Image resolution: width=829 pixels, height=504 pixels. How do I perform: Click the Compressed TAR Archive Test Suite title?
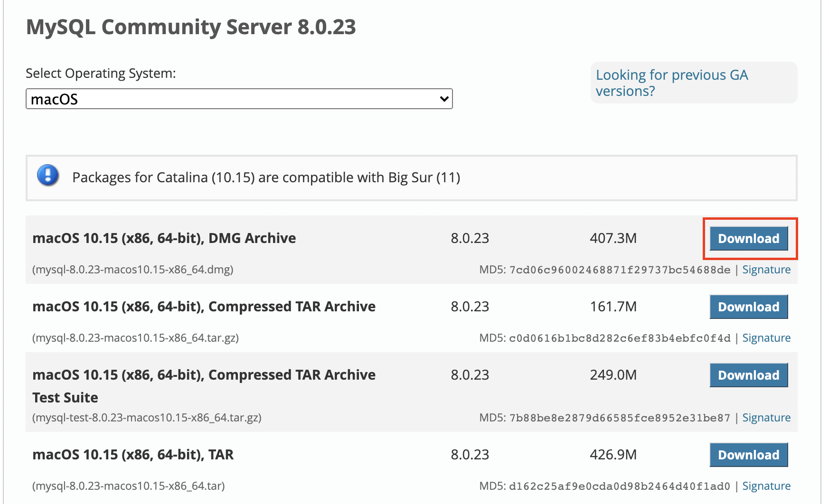coord(204,386)
